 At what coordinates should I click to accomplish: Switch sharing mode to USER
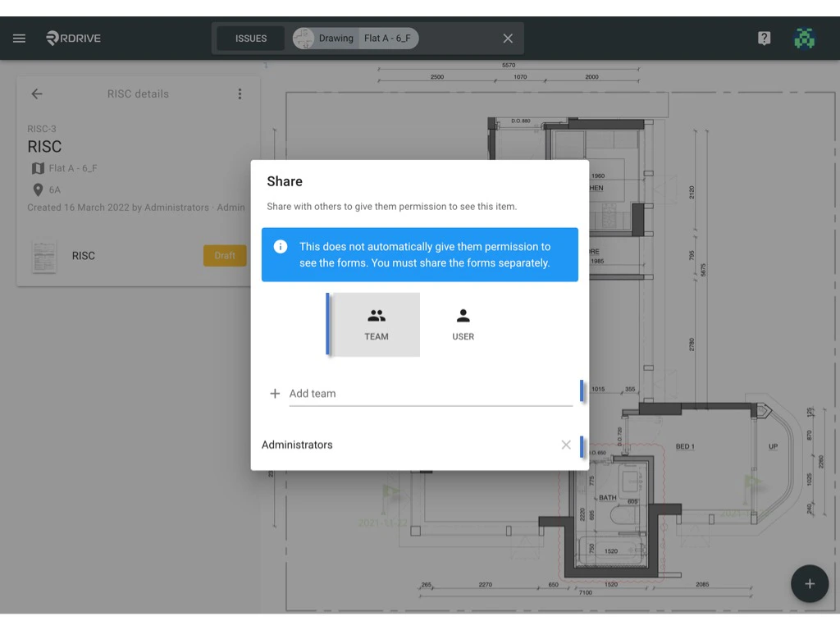click(463, 323)
